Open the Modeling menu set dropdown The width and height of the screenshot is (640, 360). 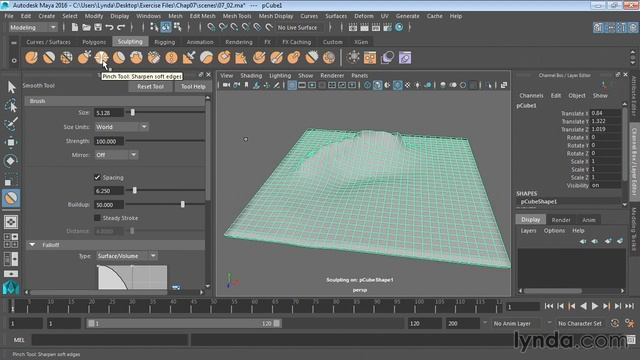[x=33, y=27]
